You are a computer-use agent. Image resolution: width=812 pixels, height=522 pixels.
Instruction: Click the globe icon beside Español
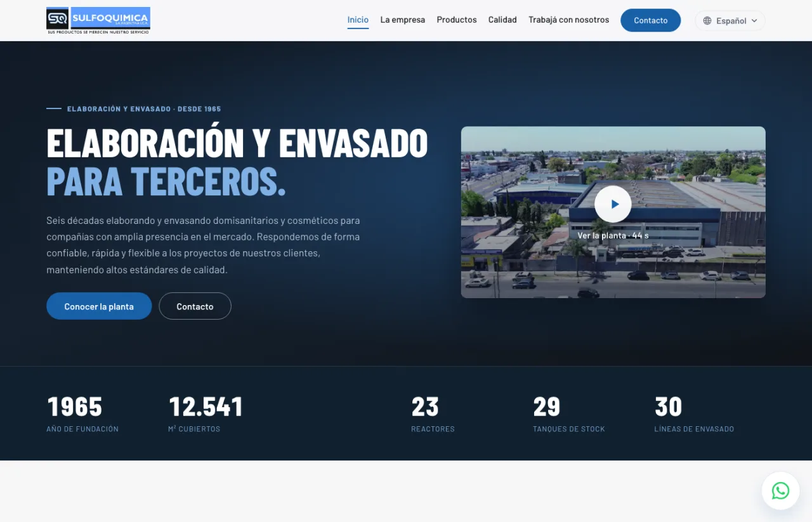[x=707, y=21]
